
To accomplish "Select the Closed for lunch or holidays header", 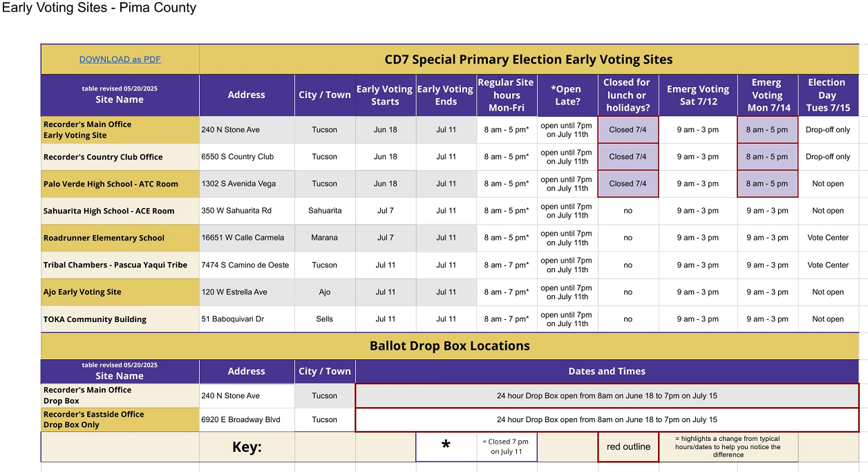I will coord(627,95).
